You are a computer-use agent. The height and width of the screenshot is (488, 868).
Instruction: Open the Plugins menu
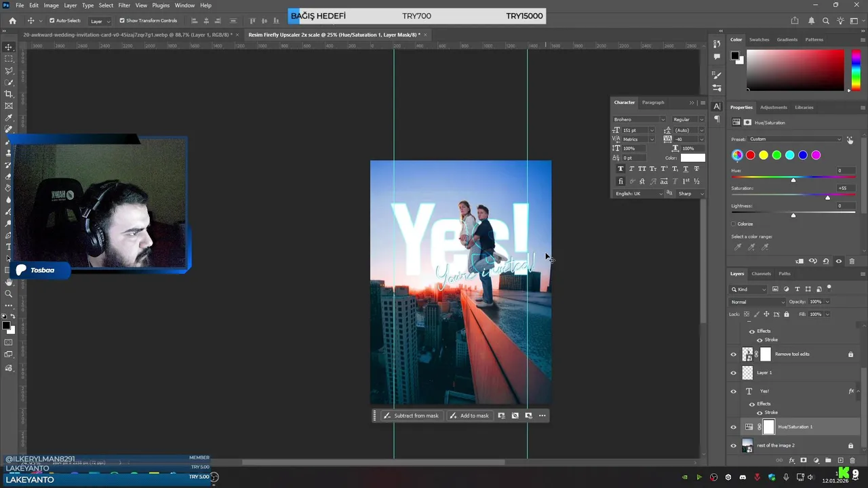tap(161, 5)
